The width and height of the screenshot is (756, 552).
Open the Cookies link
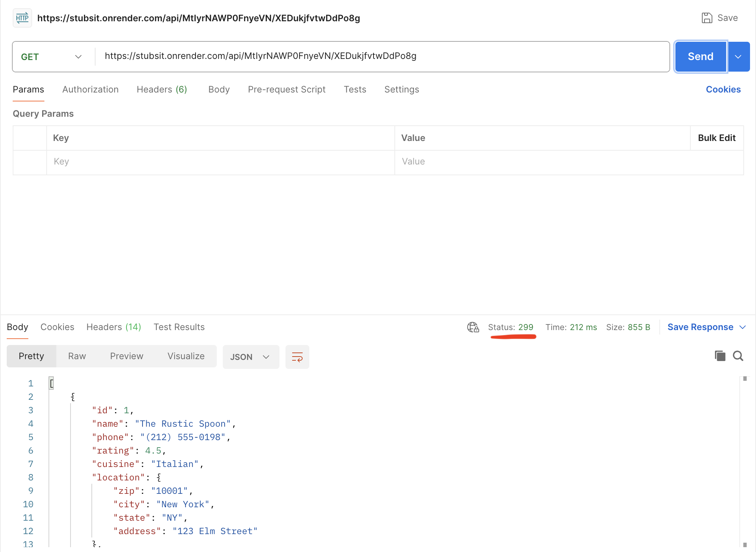coord(723,90)
